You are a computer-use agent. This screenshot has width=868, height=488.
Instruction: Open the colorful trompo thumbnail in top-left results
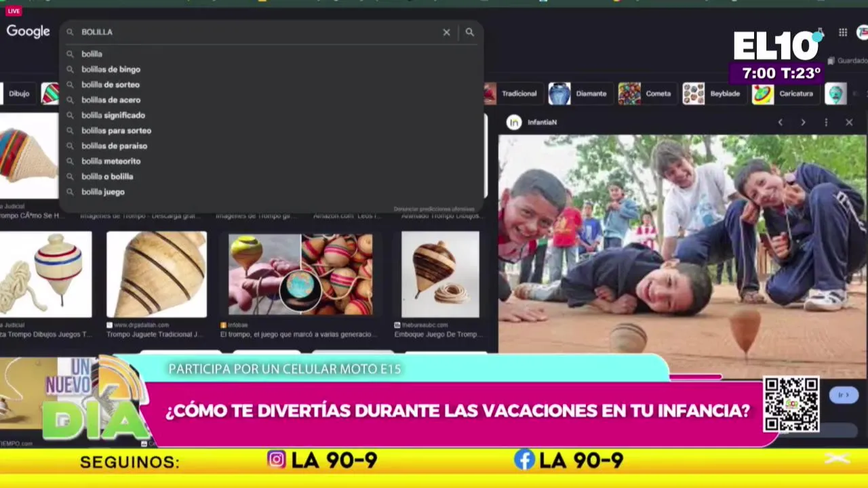(29, 155)
